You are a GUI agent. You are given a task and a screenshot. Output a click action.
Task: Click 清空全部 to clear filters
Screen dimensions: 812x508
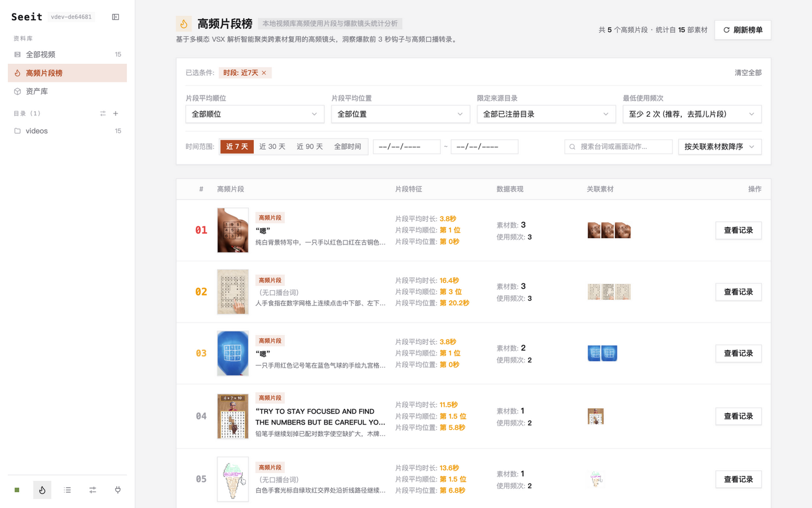(748, 73)
